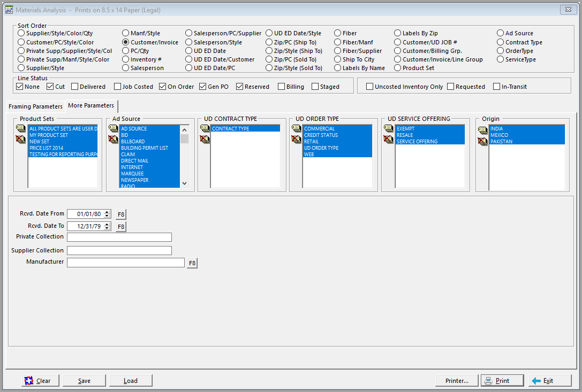This screenshot has width=582, height=392.
Task: Switch to the Framing Parameters tab
Action: click(x=36, y=106)
